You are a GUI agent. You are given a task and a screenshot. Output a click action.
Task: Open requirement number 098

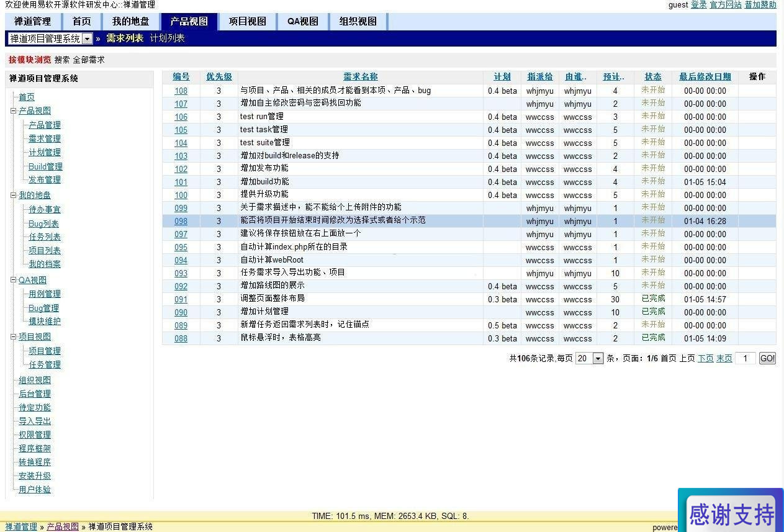(x=181, y=222)
